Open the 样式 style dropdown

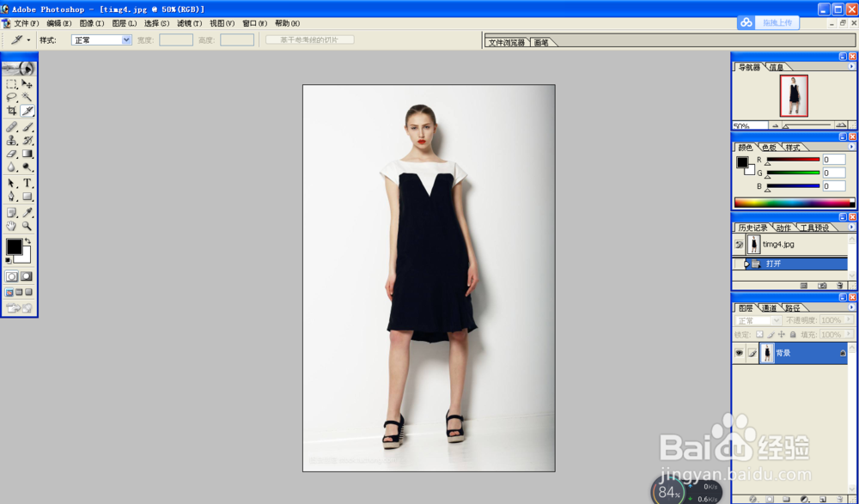pyautogui.click(x=126, y=40)
